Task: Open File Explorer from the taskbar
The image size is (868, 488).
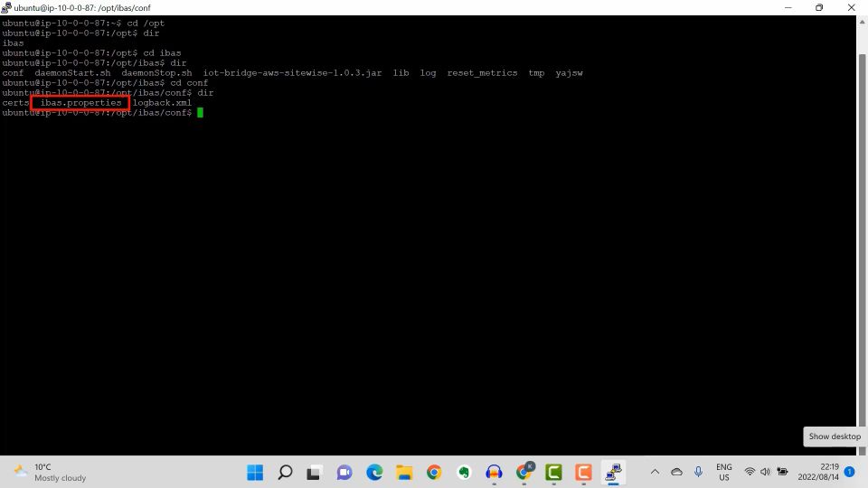Action: (x=404, y=472)
